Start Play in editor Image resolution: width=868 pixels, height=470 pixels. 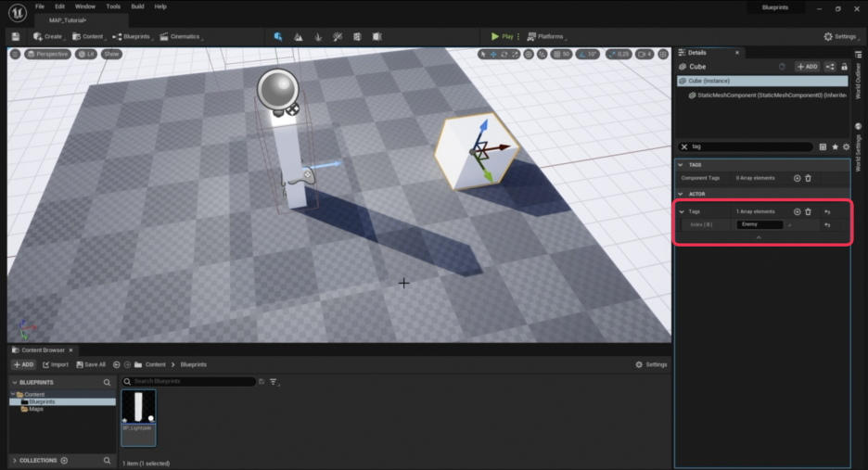pos(502,36)
